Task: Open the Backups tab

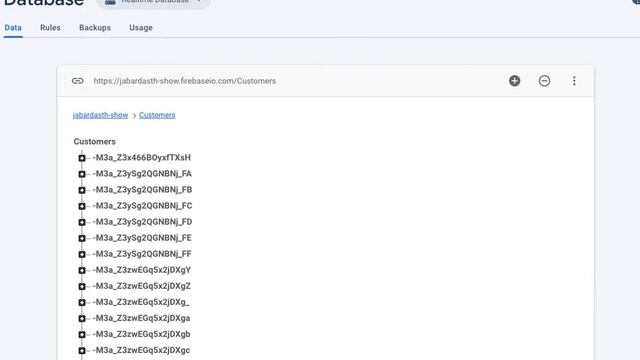Action: coord(95,28)
